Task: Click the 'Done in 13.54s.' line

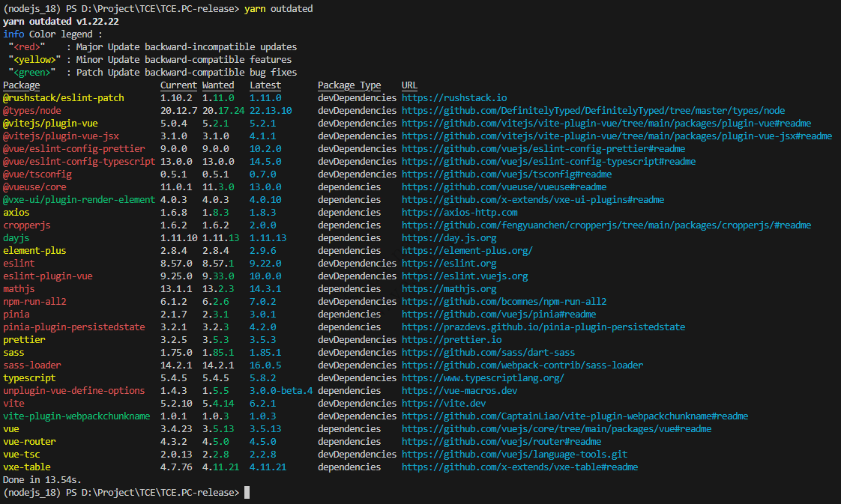Action: [43, 480]
